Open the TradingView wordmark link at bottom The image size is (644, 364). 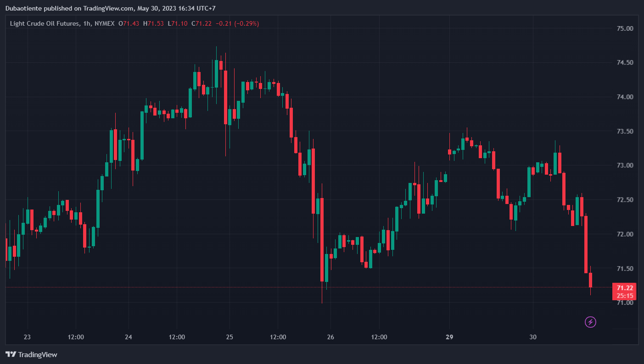(38, 354)
